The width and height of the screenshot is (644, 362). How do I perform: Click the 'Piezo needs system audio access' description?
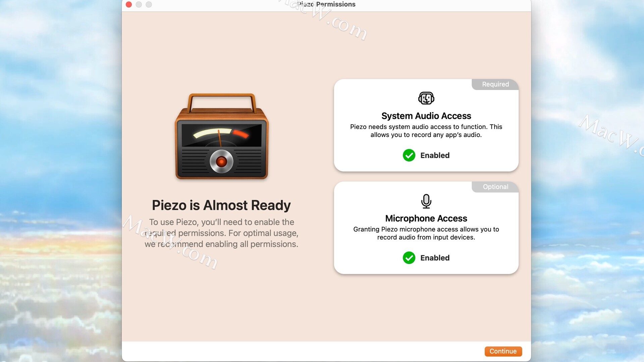click(426, 131)
